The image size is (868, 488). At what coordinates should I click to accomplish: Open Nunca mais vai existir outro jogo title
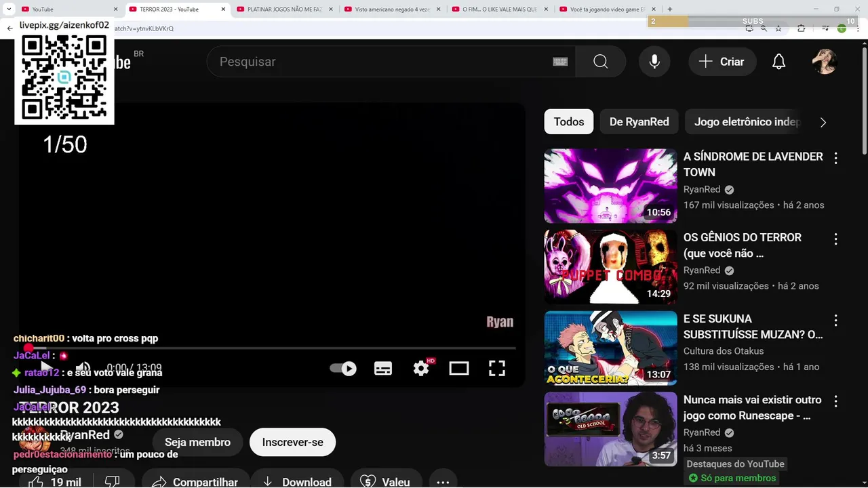point(752,407)
